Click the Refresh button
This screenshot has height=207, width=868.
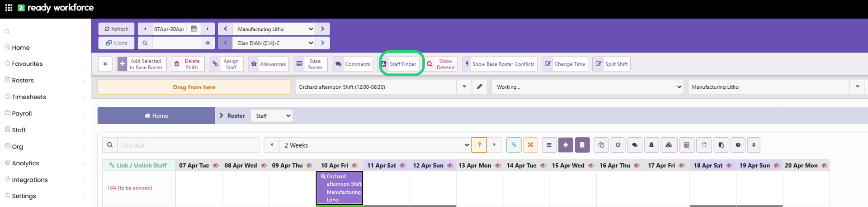[x=116, y=29]
